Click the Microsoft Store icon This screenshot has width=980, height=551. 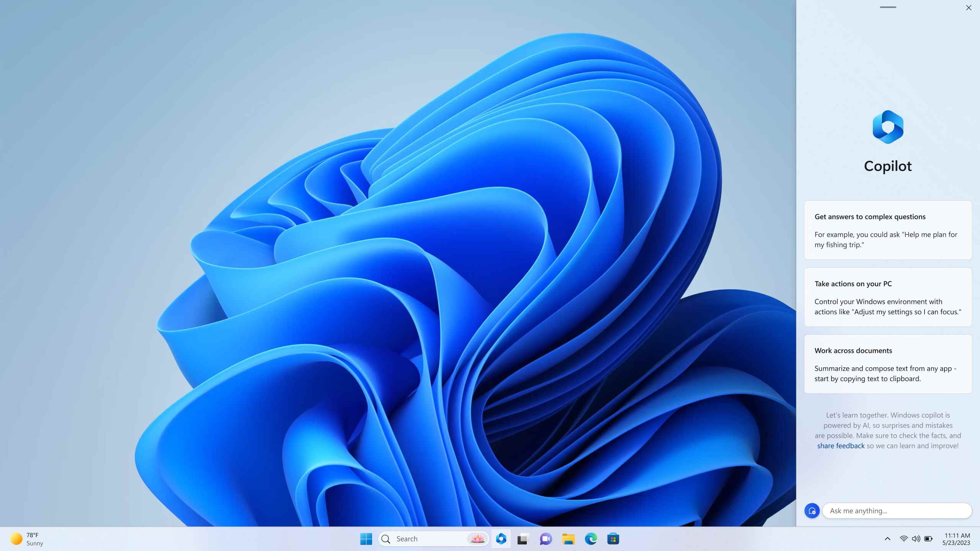[612, 538]
